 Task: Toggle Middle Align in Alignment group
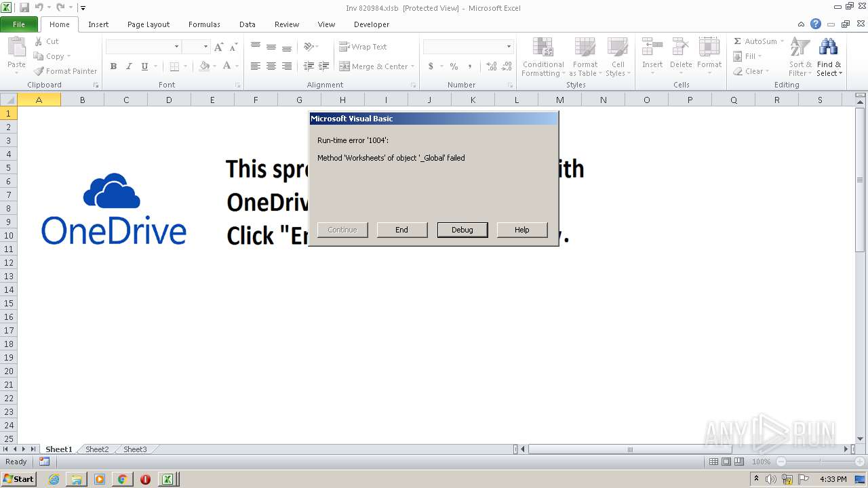click(x=271, y=47)
